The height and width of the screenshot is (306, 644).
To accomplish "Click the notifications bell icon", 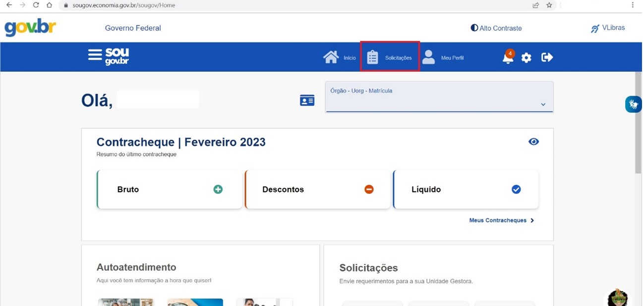I will coord(508,57).
